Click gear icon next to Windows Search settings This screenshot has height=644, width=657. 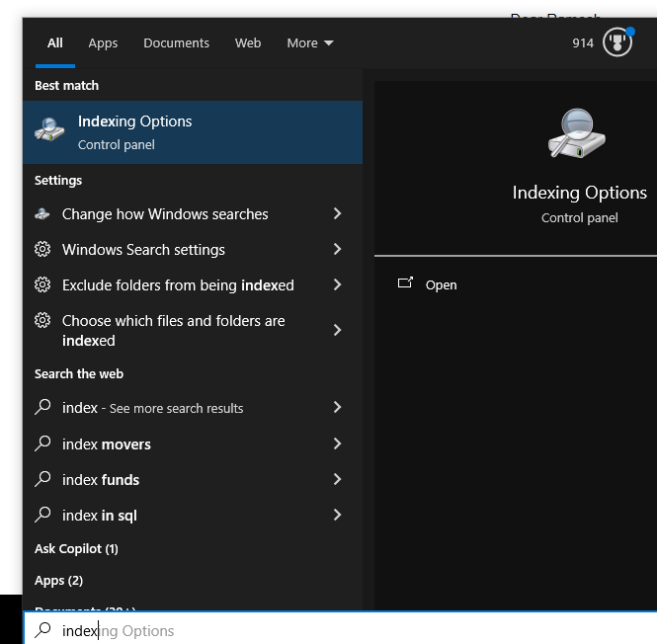click(x=42, y=249)
